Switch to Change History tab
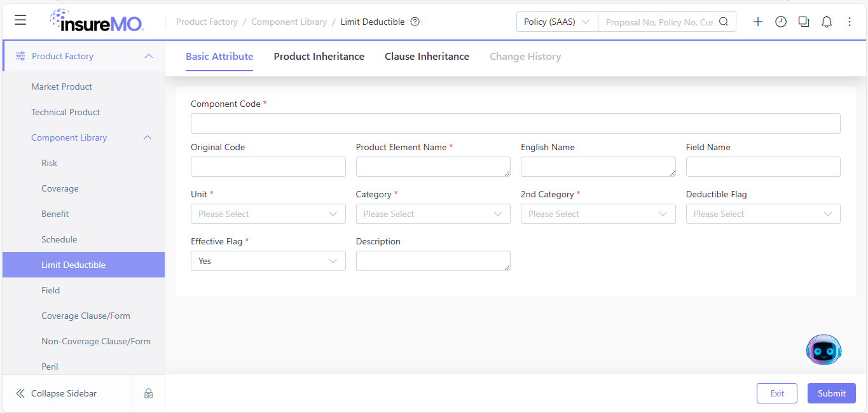The height and width of the screenshot is (413, 868). coord(525,56)
